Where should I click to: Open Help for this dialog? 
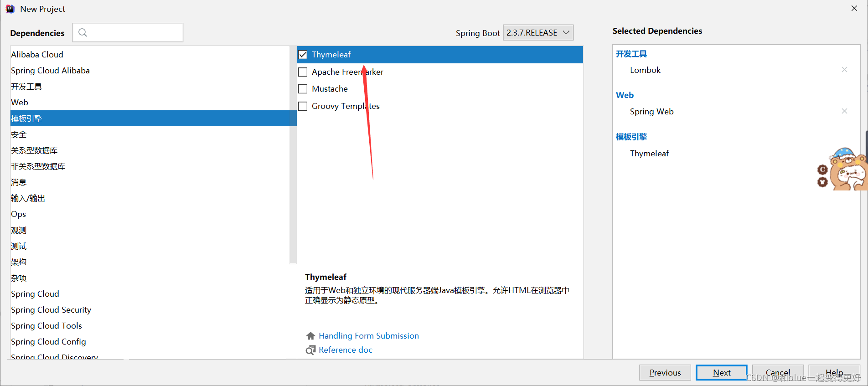click(834, 372)
